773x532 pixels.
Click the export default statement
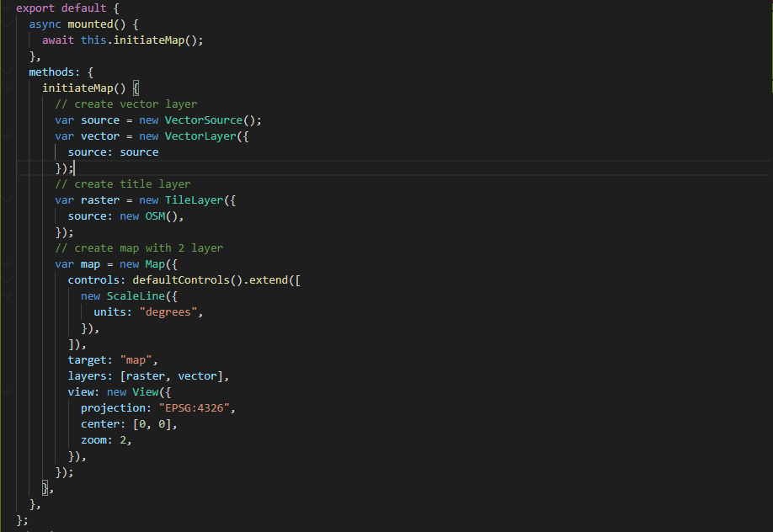[x=59, y=8]
